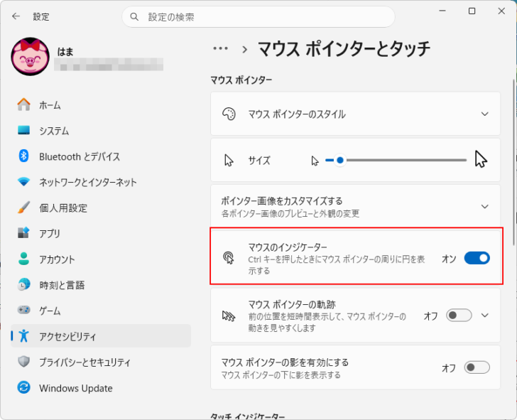This screenshot has width=517, height=420.
Task: Open アプリ settings category
Action: (x=101, y=233)
